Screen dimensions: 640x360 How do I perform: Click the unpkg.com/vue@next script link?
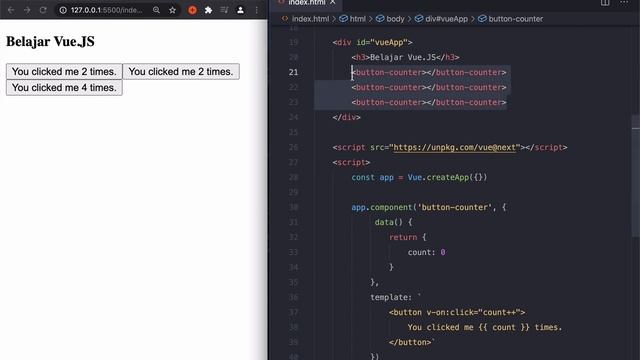tap(454, 147)
